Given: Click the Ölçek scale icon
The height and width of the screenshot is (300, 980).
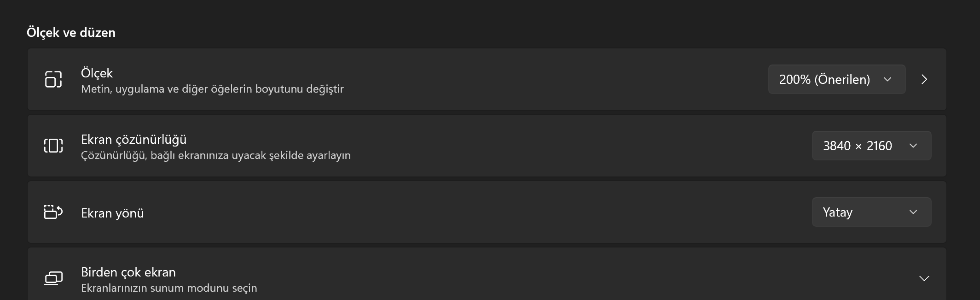Looking at the screenshot, I should click(53, 79).
